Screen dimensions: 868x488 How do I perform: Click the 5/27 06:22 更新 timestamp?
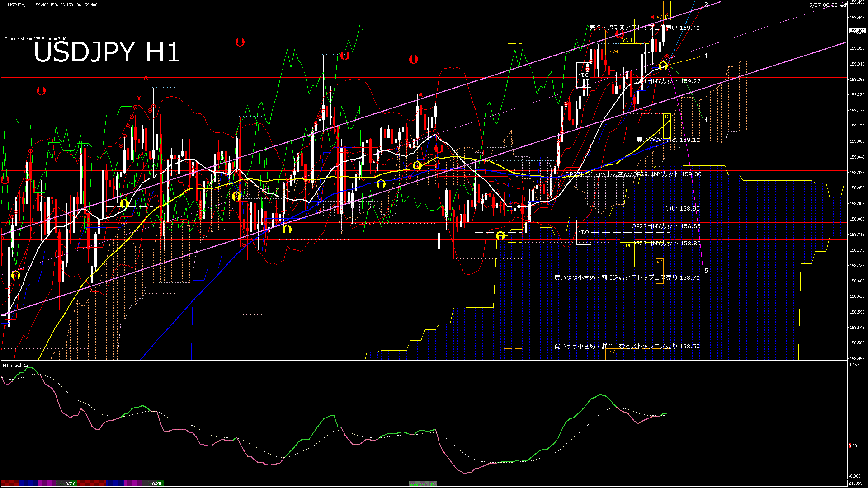point(828,5)
